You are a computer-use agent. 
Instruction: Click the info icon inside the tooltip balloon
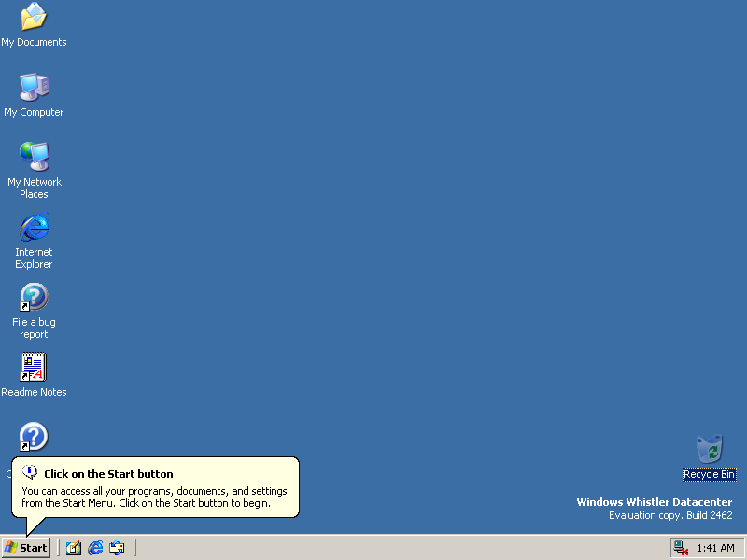click(x=29, y=474)
